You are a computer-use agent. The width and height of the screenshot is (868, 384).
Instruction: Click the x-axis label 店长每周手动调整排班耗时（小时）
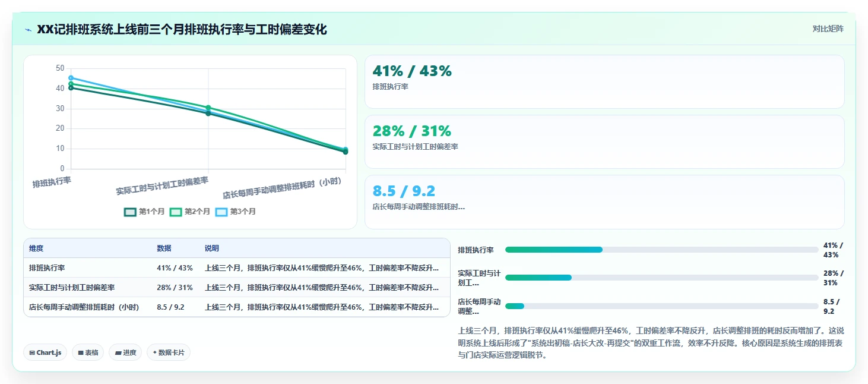click(282, 187)
